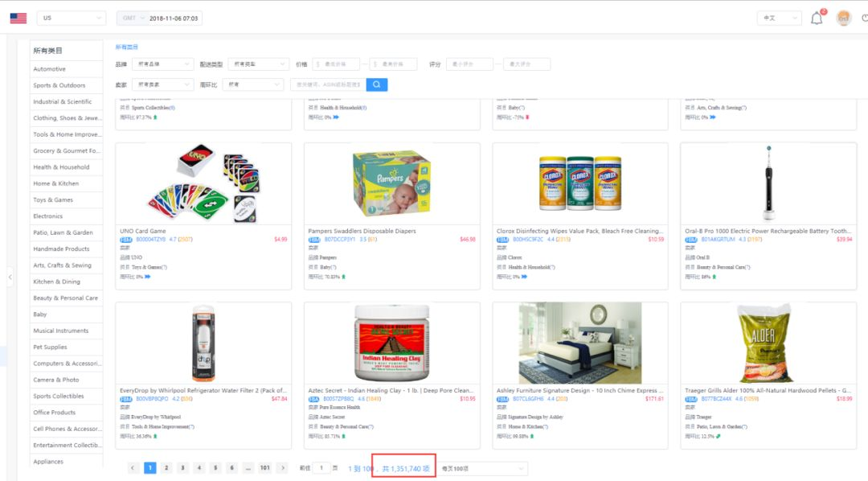Open the UNO Card Game title
Image resolution: width=868 pixels, height=481 pixels.
[143, 231]
